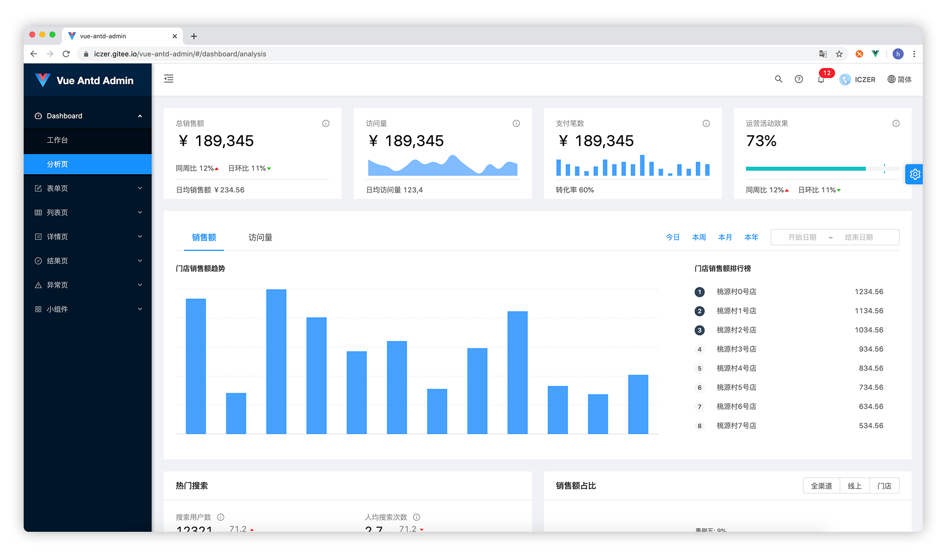Switch to the 访问量 tab
948x560 pixels.
pyautogui.click(x=260, y=237)
